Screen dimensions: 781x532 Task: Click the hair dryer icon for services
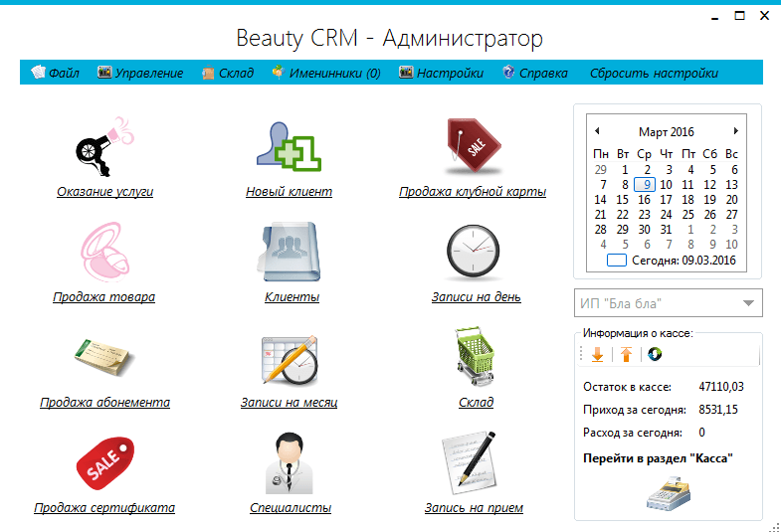104,147
